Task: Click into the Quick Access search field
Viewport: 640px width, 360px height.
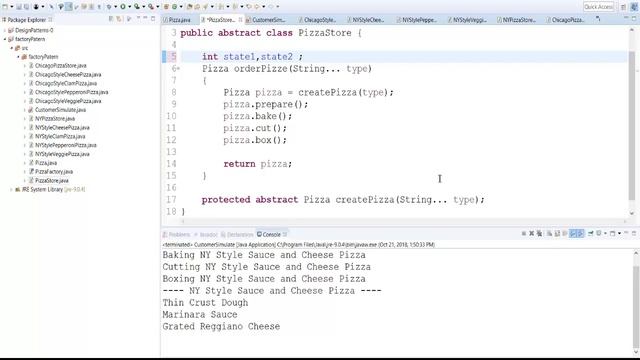Action: pos(598,7)
